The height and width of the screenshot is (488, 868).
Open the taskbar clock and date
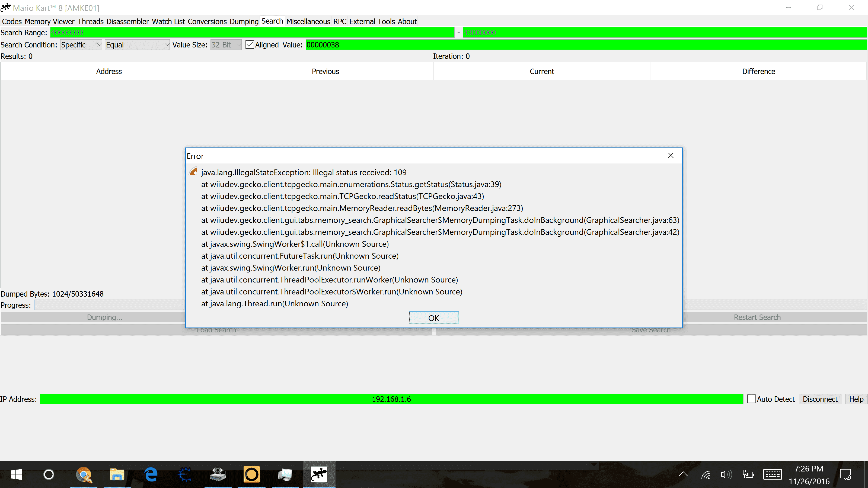pyautogui.click(x=809, y=475)
